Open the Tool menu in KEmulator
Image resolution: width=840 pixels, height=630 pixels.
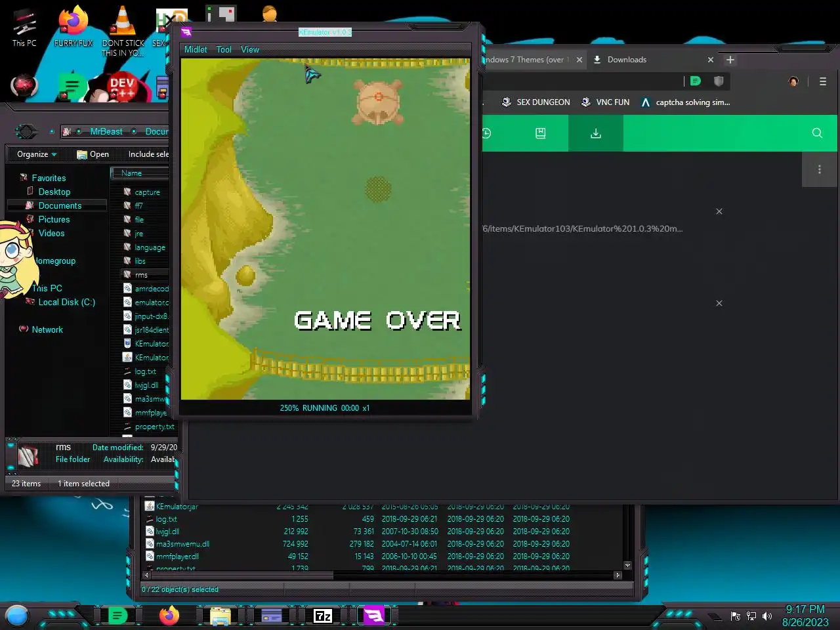tap(224, 49)
